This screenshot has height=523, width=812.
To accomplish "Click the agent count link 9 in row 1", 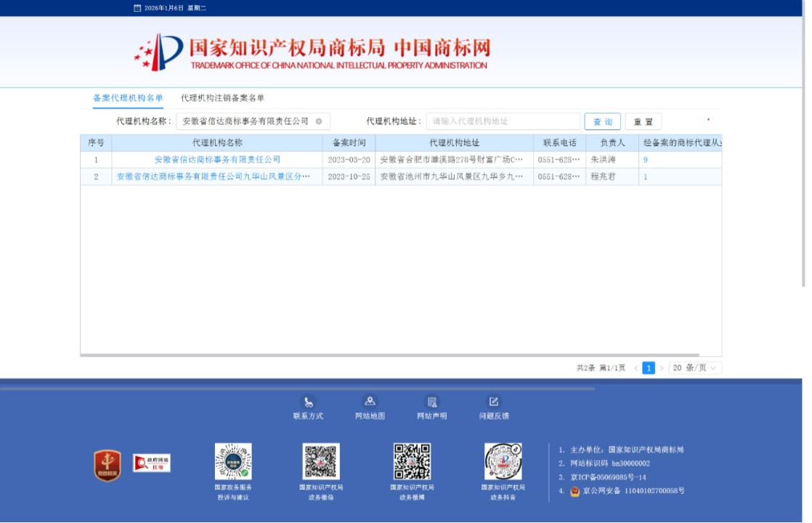I will point(645,160).
